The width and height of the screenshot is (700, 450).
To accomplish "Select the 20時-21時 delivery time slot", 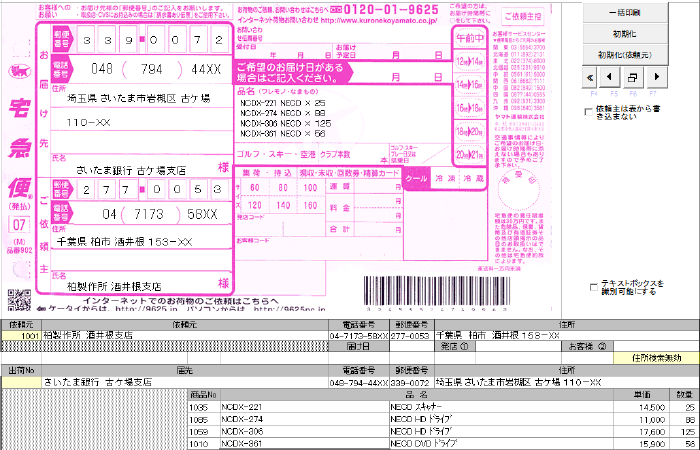I will pos(470,155).
